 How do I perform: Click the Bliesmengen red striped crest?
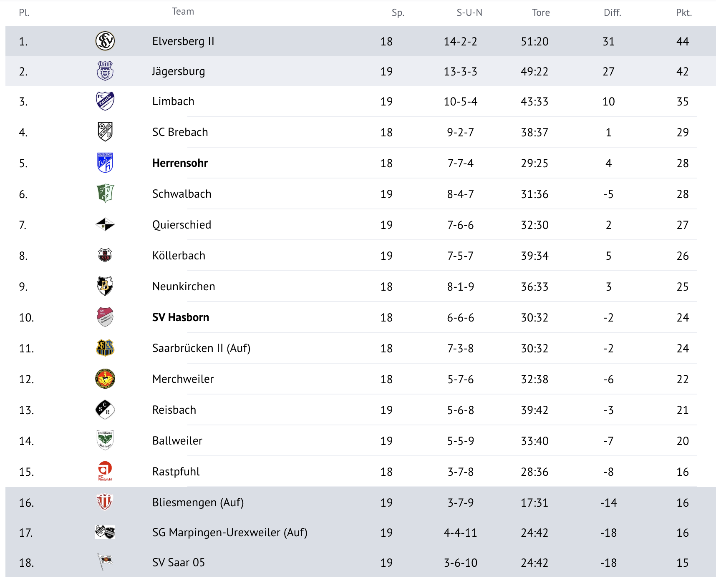[105, 502]
